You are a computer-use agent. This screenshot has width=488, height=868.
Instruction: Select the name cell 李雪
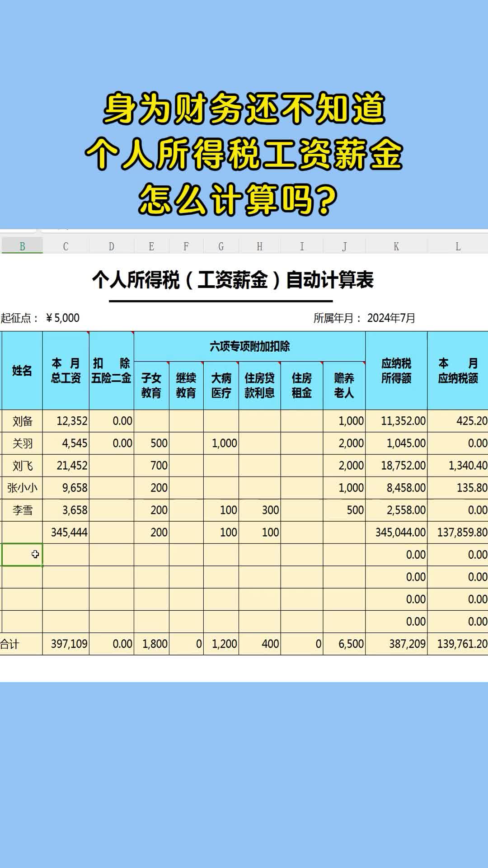tap(22, 510)
